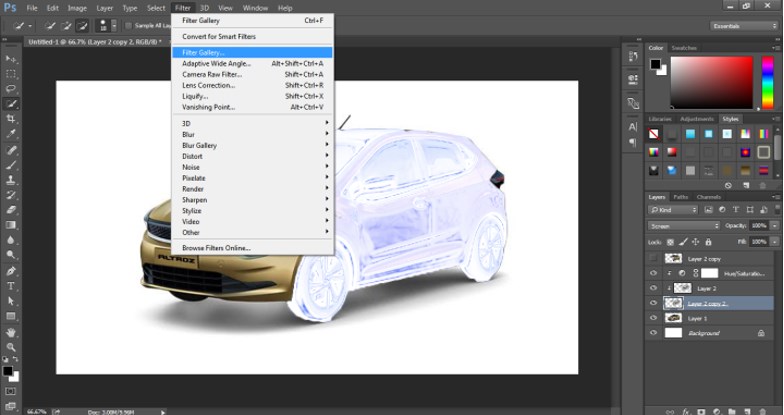Choose Convert for Smart Filters
Viewport: 784px width, 415px height.
pyautogui.click(x=253, y=36)
